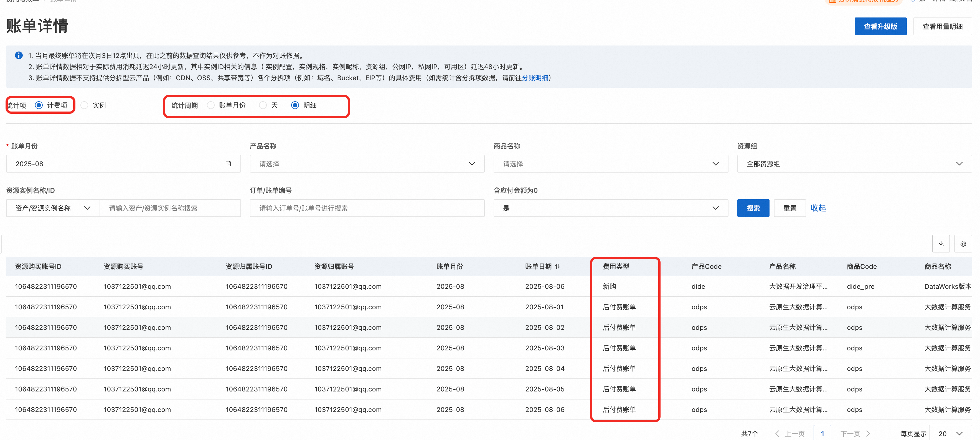Sort by 账单日期 column arrows
The width and height of the screenshot is (980, 440).
557,266
